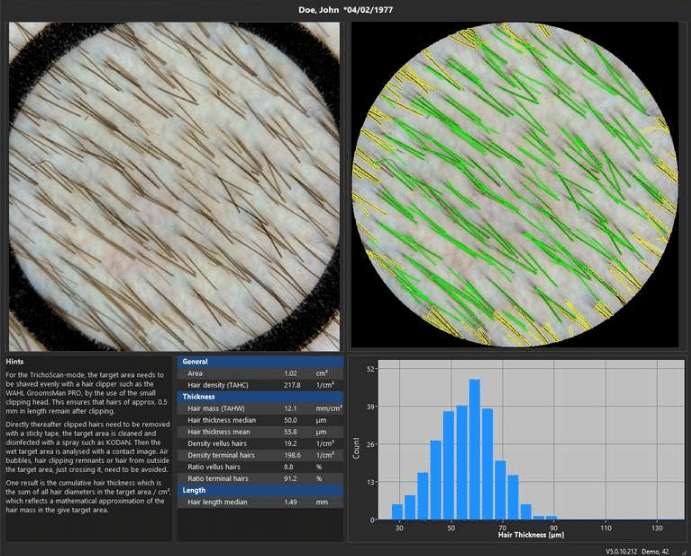Select the Hair thickness mean row
691x556 pixels.
tap(259, 431)
